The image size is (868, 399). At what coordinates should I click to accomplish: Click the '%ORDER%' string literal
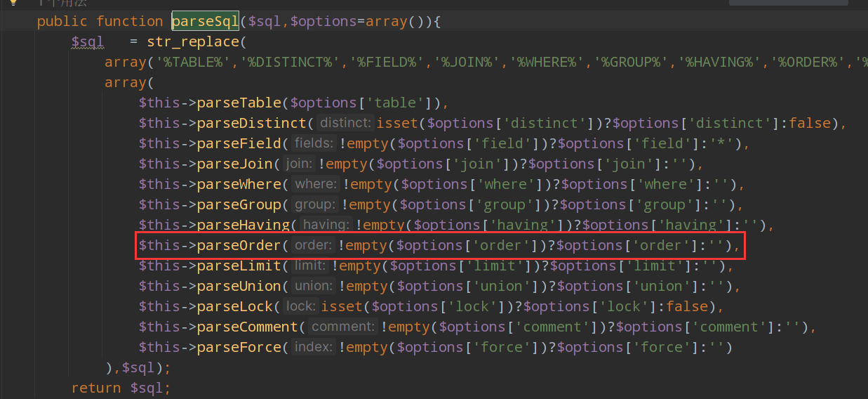(x=809, y=63)
